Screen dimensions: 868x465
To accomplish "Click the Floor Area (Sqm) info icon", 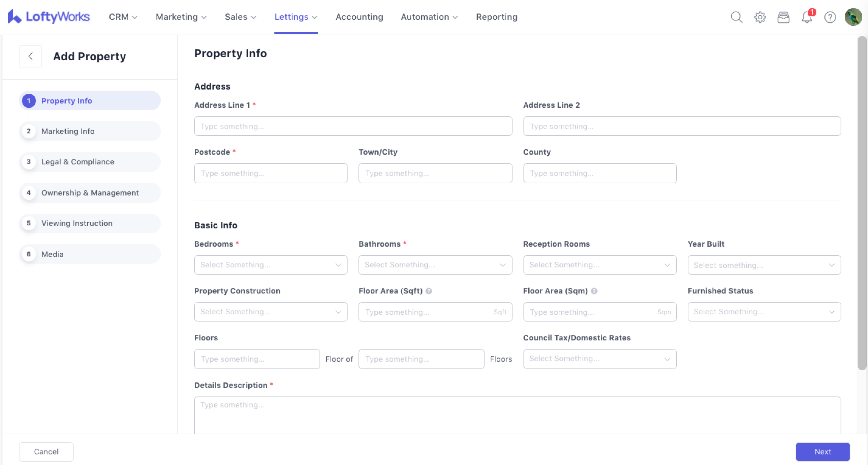I will click(594, 291).
